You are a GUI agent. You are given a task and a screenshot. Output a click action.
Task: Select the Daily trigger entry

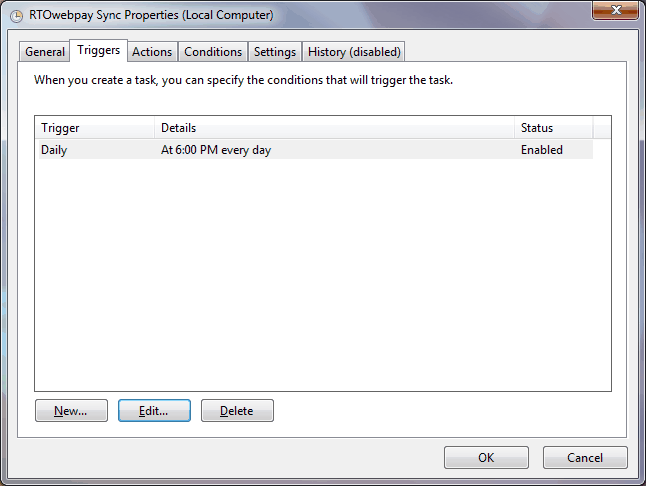point(54,150)
